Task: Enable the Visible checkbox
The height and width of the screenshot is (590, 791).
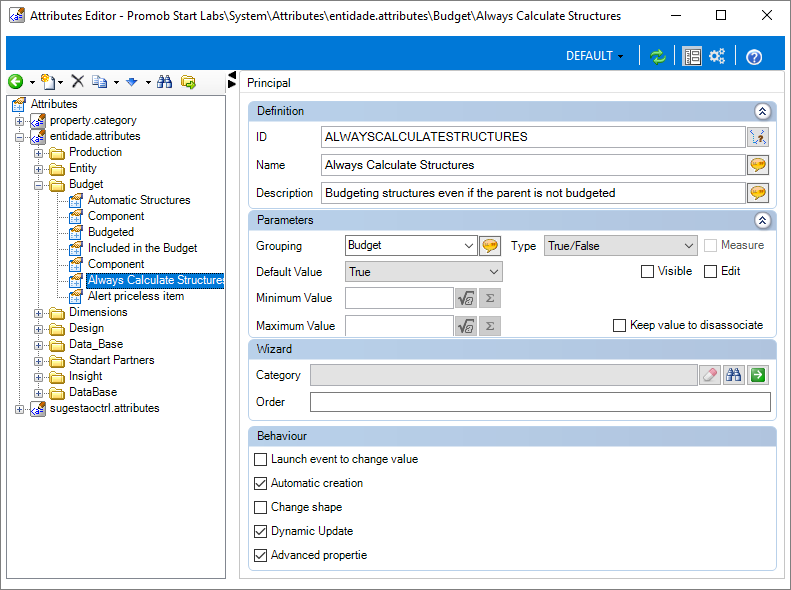Action: [647, 272]
